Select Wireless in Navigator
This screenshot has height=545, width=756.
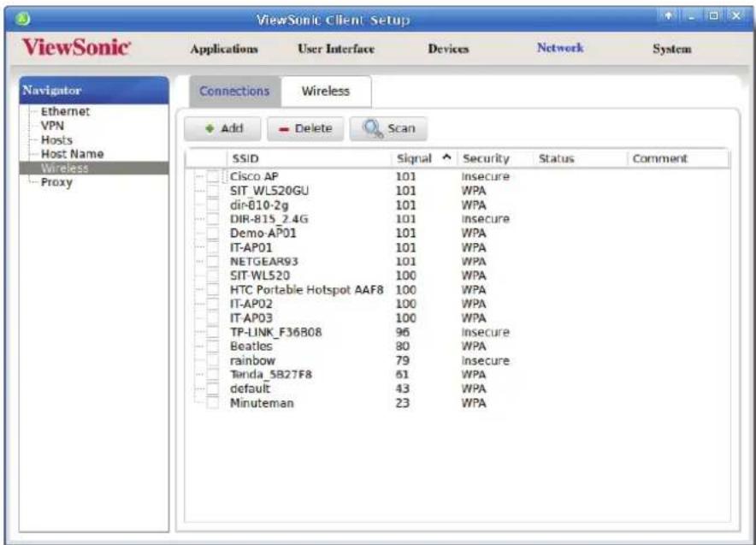click(94, 169)
